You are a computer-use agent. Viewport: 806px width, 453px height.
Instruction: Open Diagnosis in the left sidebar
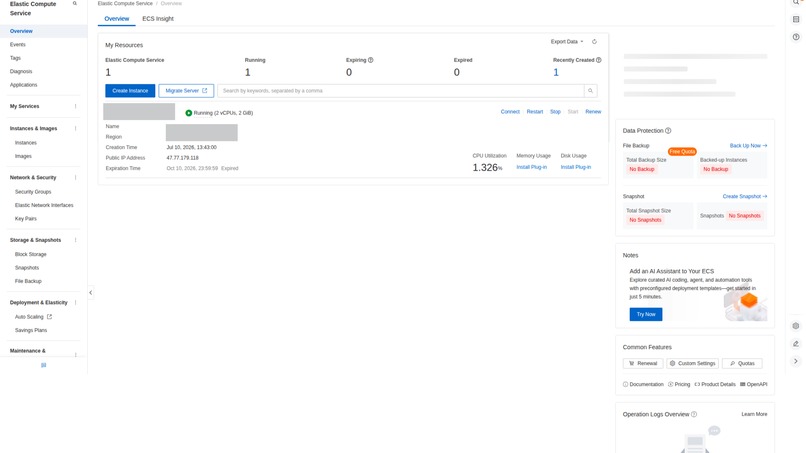click(21, 71)
